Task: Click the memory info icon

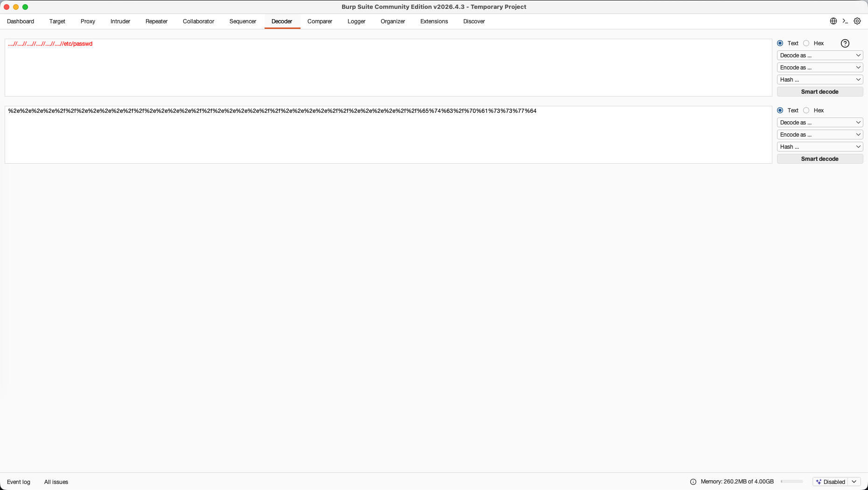Action: coord(693,482)
